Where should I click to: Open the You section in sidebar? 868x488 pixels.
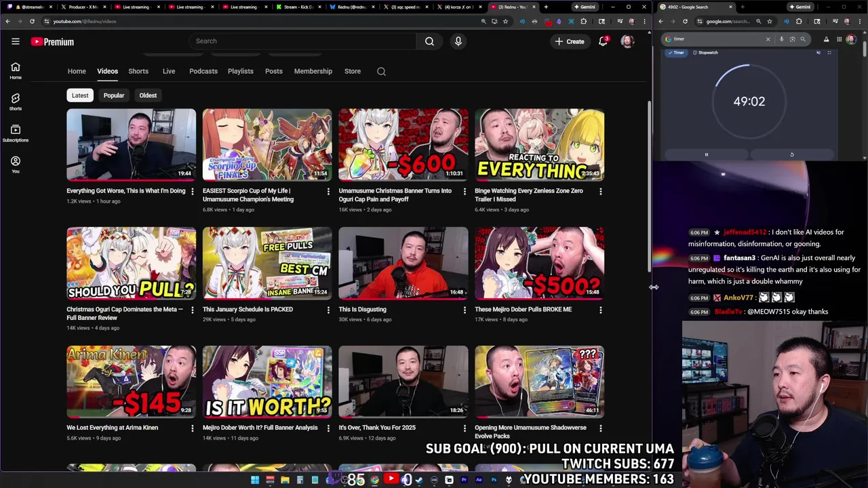15,165
